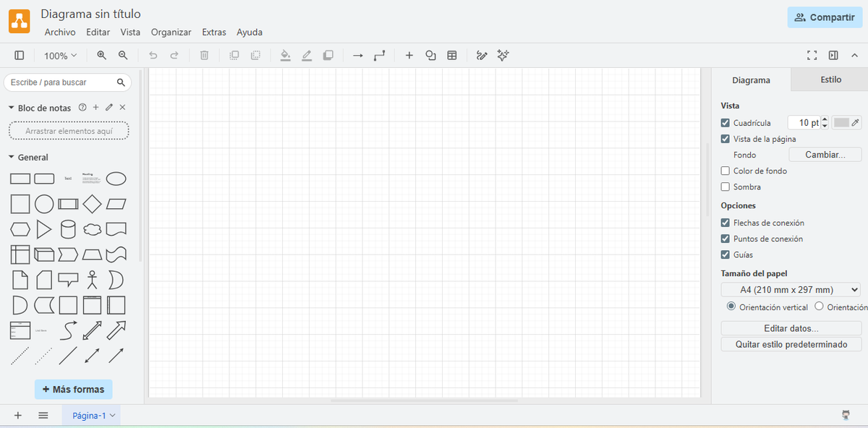Click the search magnifier in shapes box
Viewport: 868px width, 428px height.
point(121,82)
